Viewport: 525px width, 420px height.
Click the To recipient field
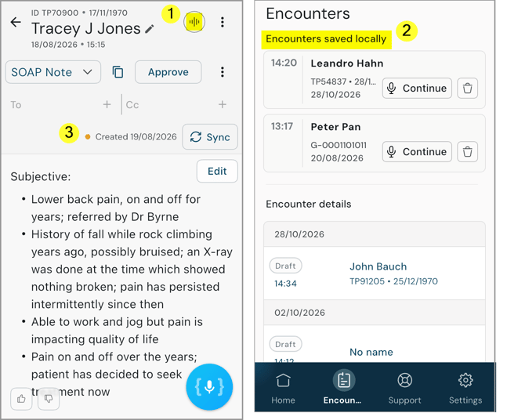pyautogui.click(x=61, y=104)
